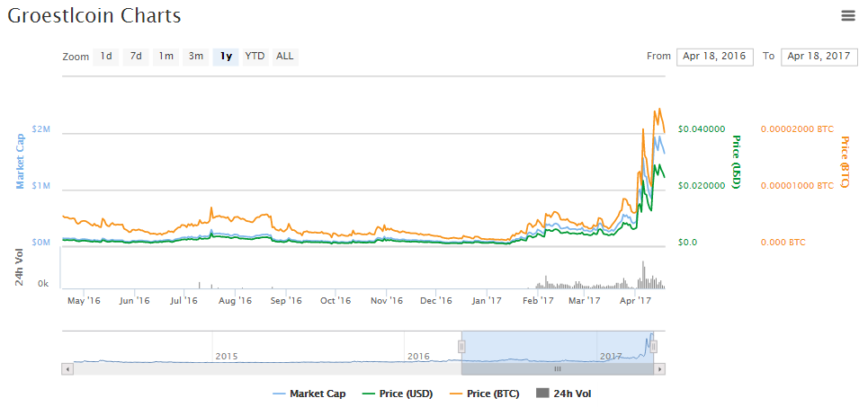Toggle the Market Cap series legend

pyautogui.click(x=309, y=394)
